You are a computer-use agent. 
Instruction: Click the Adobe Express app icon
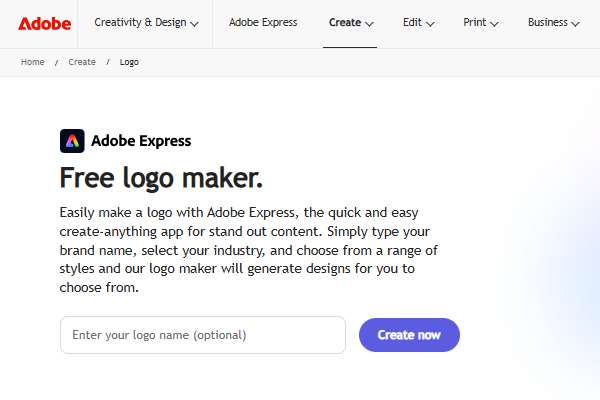[x=72, y=141]
